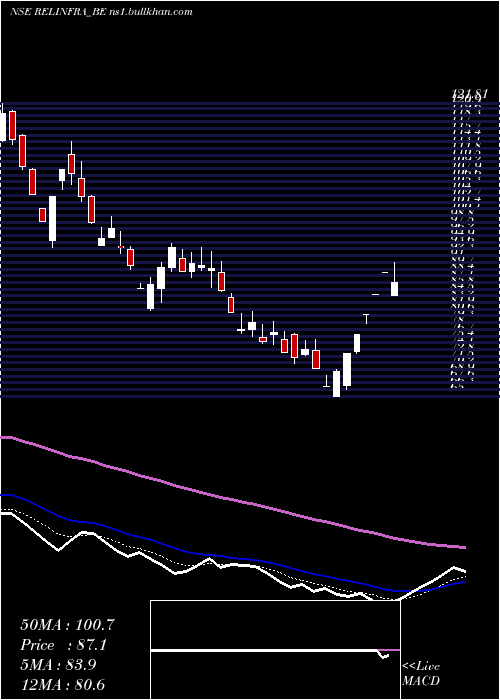Click the <<Live MACD label
This screenshot has width=500, height=700.
421,673
